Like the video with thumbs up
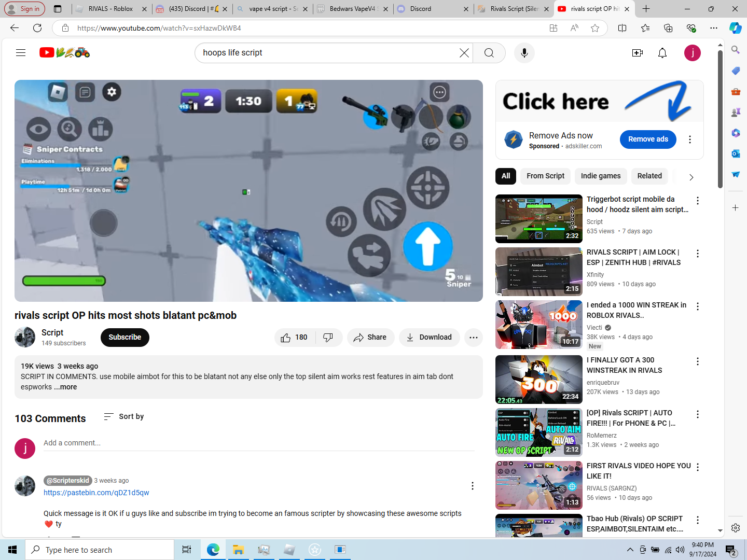 point(294,338)
